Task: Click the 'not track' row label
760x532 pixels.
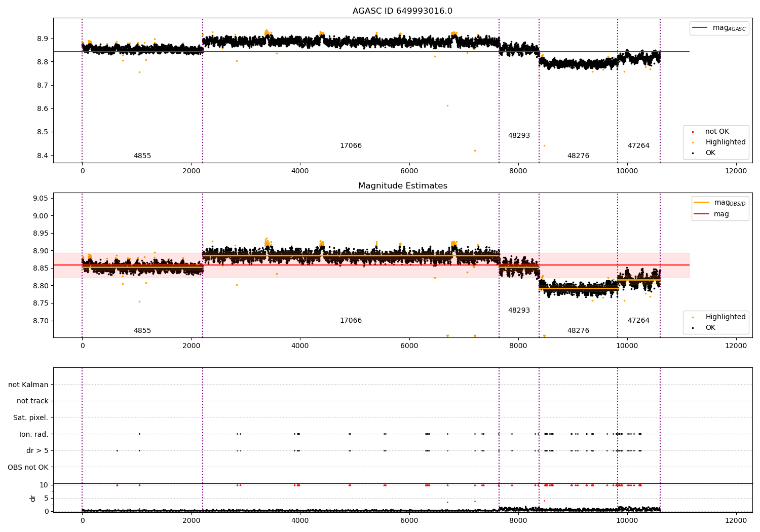Action: point(32,401)
